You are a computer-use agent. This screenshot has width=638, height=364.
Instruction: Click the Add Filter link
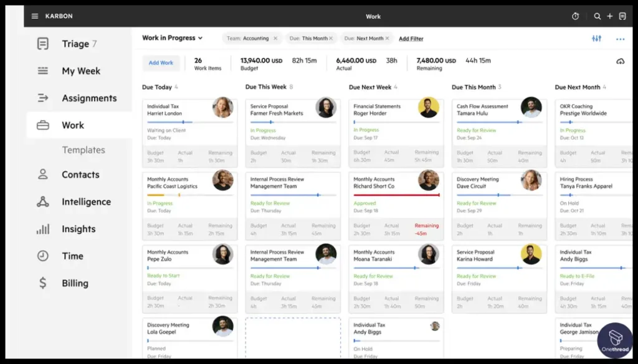click(411, 39)
